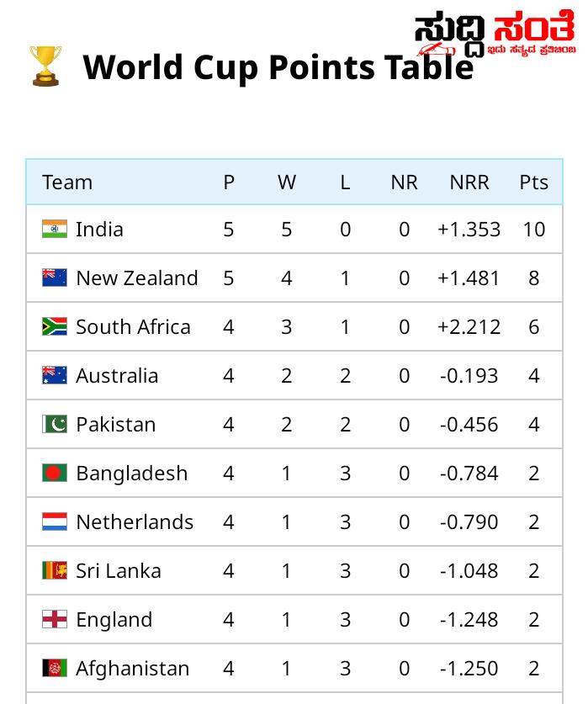
Task: Click the World Cup Points Table title
Action: [278, 67]
